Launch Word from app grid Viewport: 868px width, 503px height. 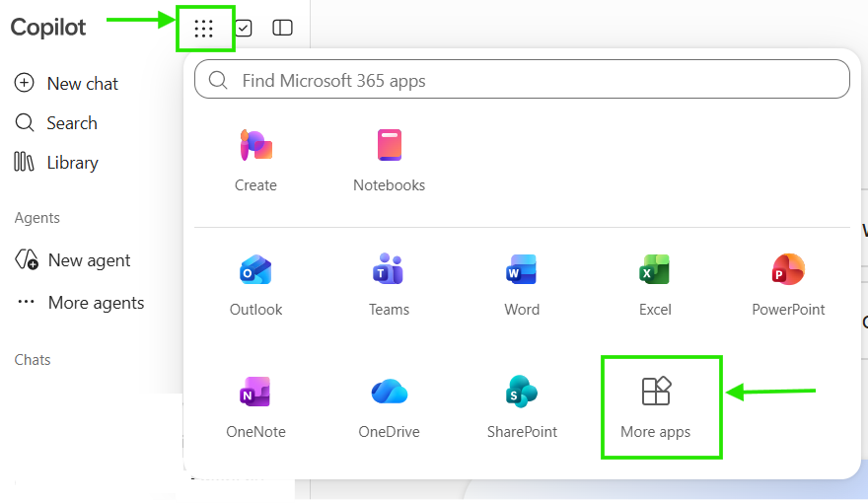[522, 285]
